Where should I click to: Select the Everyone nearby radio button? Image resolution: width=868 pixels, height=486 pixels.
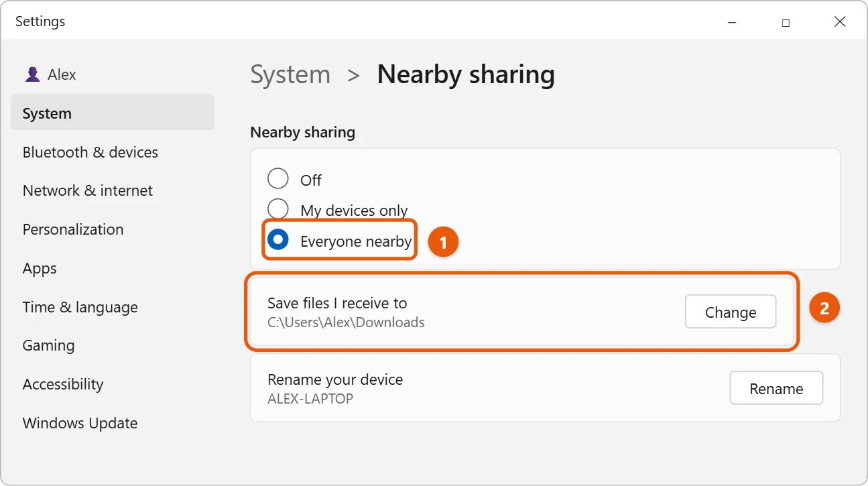[x=277, y=239]
